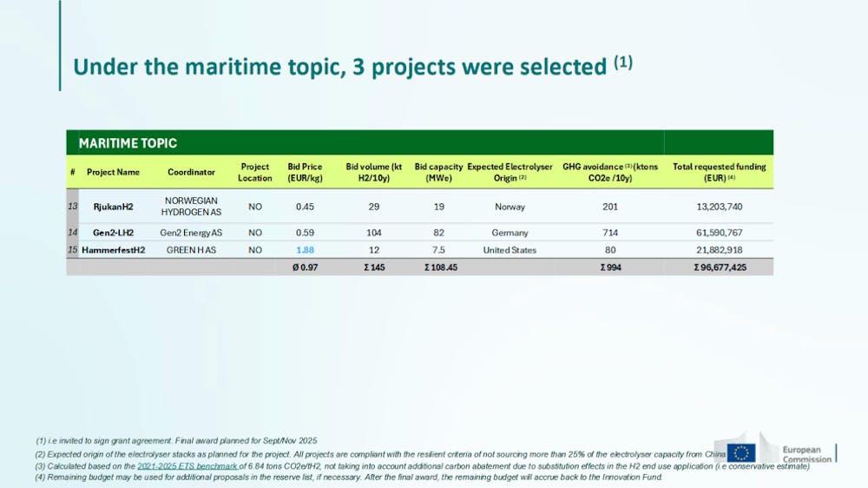
Task: Select the slide title about maritime topic
Action: pyautogui.click(x=353, y=67)
